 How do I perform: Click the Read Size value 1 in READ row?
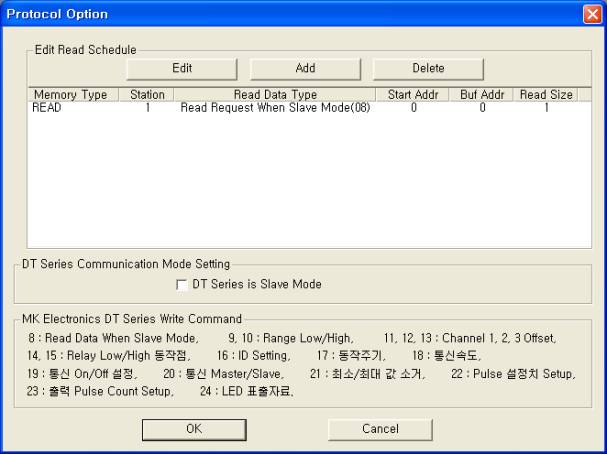click(x=546, y=107)
